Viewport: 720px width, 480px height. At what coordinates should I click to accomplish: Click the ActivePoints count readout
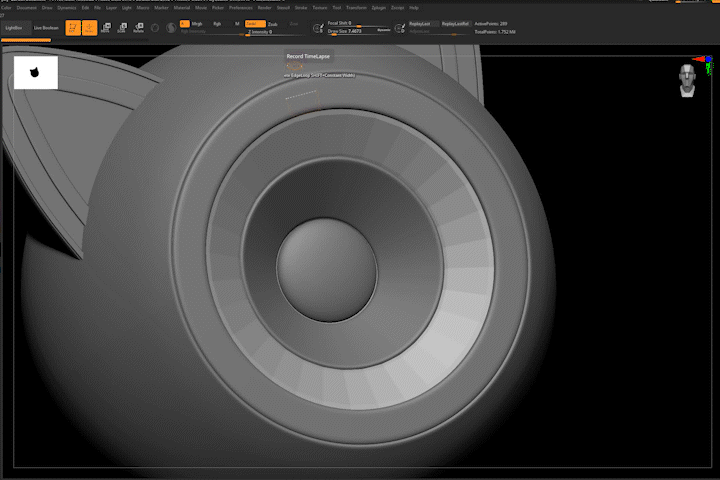(x=491, y=23)
